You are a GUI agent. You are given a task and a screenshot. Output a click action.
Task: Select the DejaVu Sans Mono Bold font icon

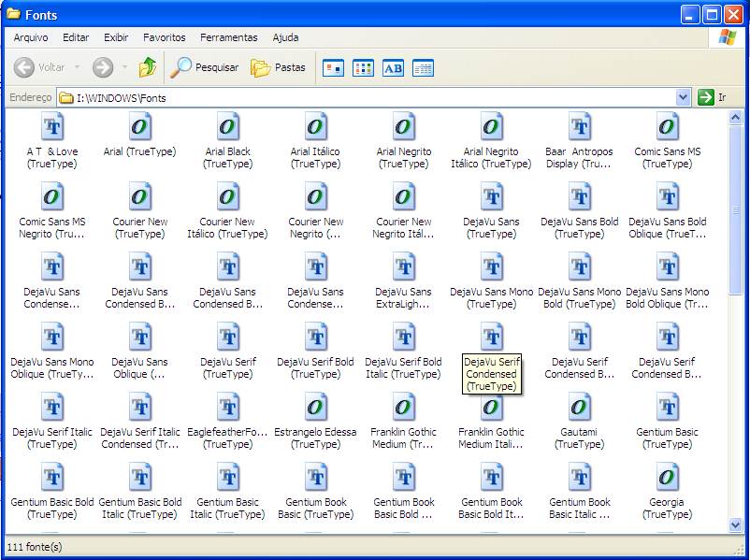(x=579, y=266)
